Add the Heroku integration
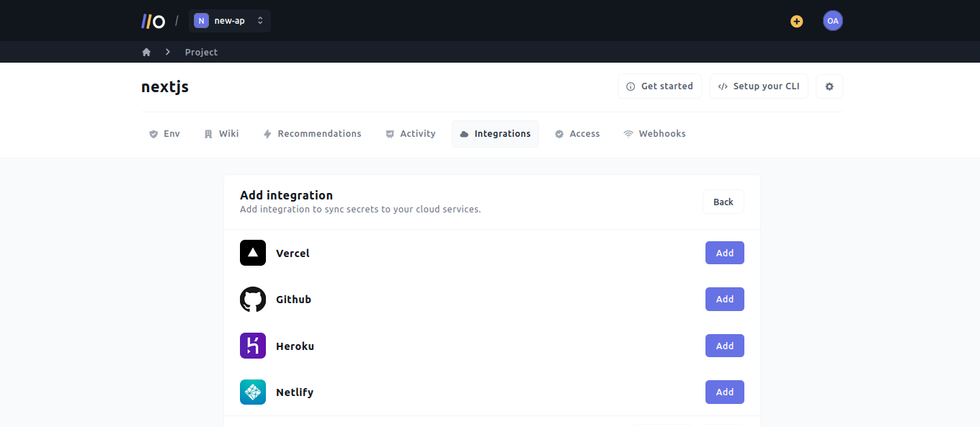Viewport: 980px width, 427px height. point(724,346)
